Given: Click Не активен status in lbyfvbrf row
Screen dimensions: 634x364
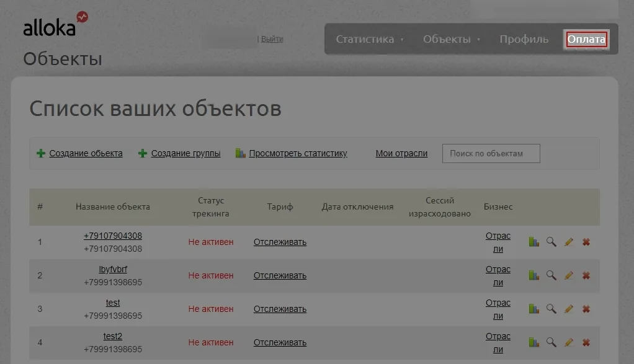Looking at the screenshot, I should tap(211, 275).
